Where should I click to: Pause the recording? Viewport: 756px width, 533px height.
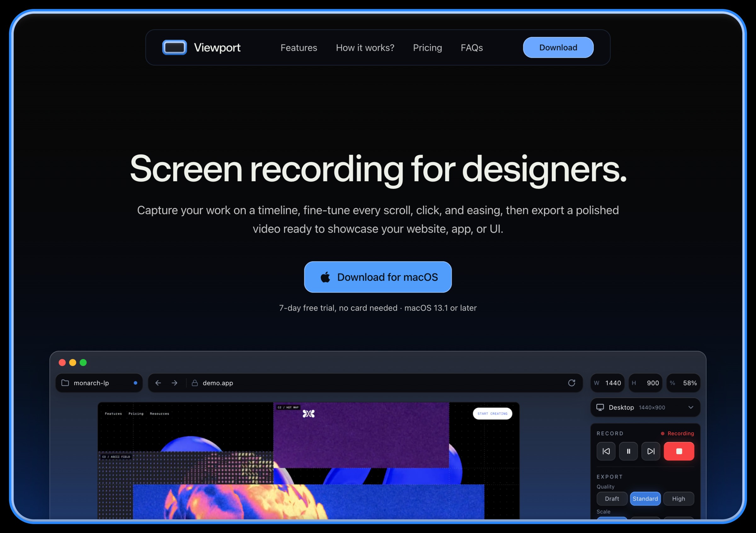coord(628,451)
